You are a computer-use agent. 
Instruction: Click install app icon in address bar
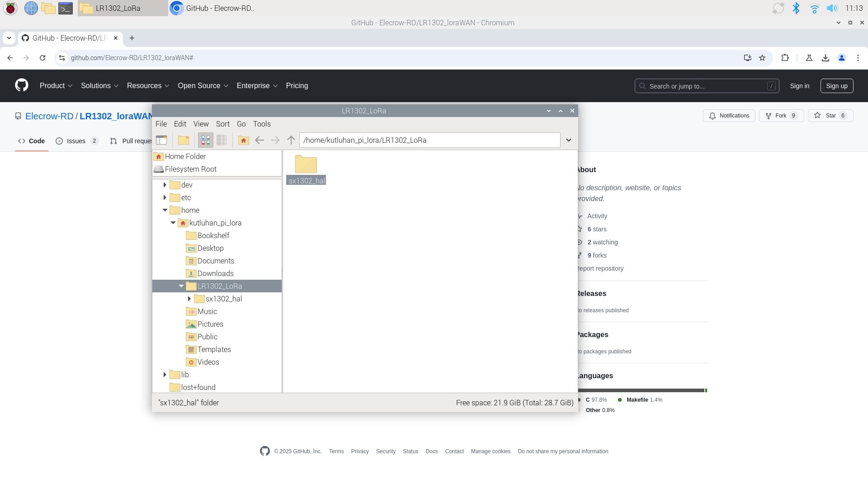(748, 58)
